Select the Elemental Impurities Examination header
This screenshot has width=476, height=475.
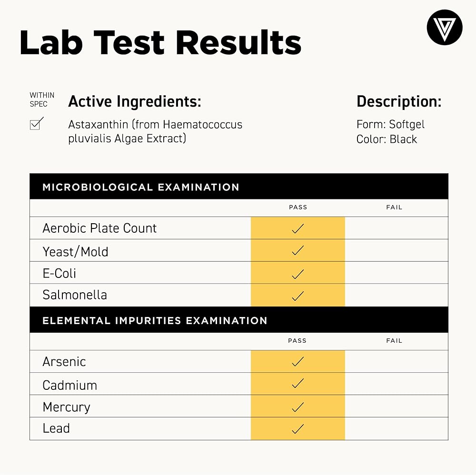pyautogui.click(x=155, y=320)
